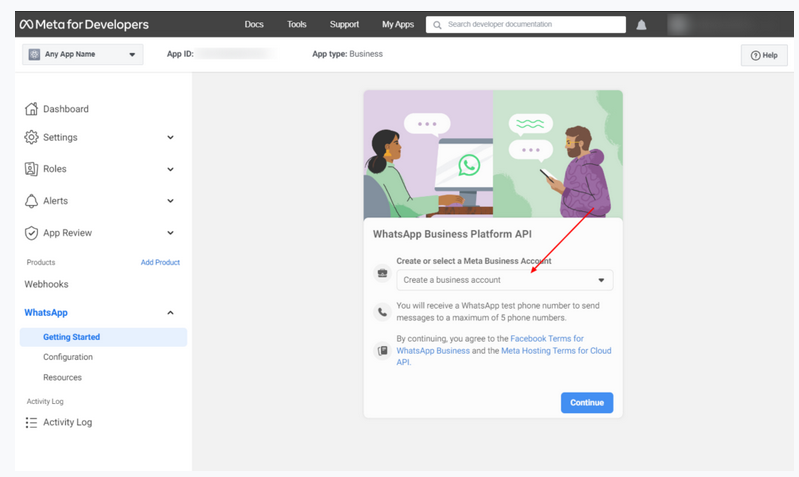Expand the Settings section chevron
This screenshot has width=799, height=477.
click(170, 138)
